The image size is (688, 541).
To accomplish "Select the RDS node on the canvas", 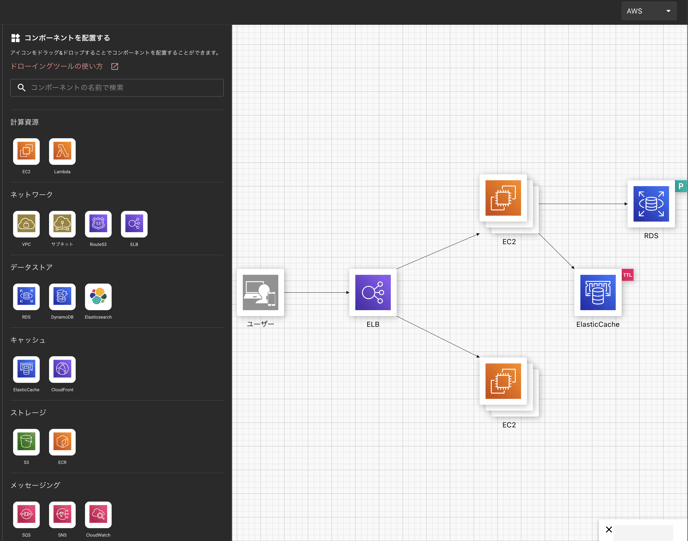I will pos(651,204).
